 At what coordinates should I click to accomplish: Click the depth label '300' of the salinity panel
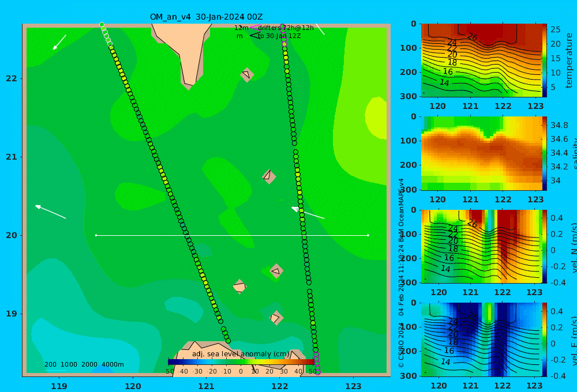408,190
